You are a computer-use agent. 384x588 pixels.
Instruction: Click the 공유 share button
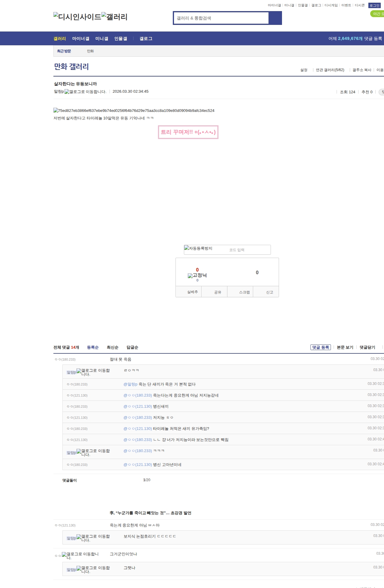coord(214,292)
